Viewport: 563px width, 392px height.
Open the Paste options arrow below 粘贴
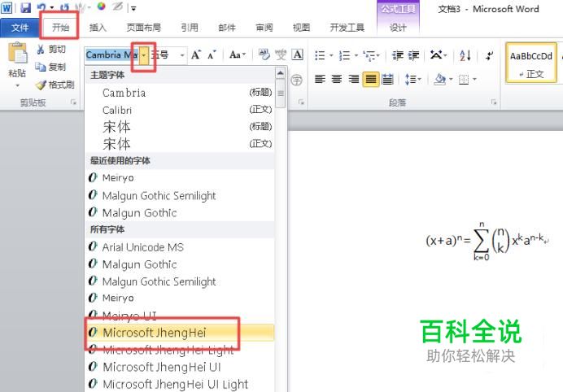[x=17, y=86]
